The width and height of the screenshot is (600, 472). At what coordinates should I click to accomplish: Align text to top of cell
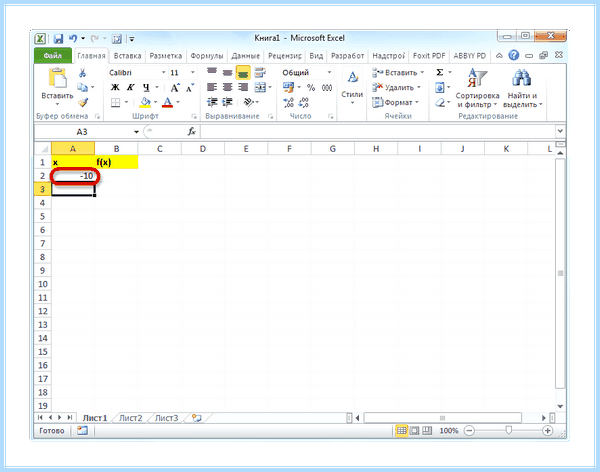[x=212, y=72]
